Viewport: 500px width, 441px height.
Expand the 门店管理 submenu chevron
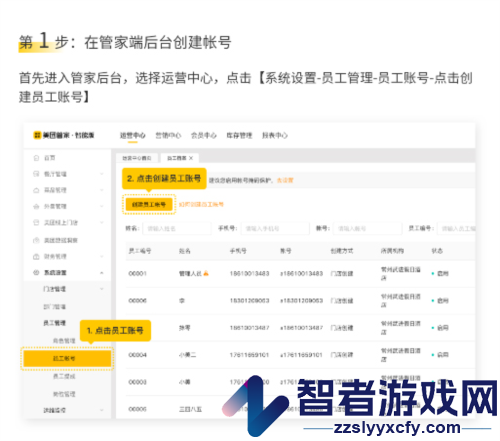tap(102, 289)
